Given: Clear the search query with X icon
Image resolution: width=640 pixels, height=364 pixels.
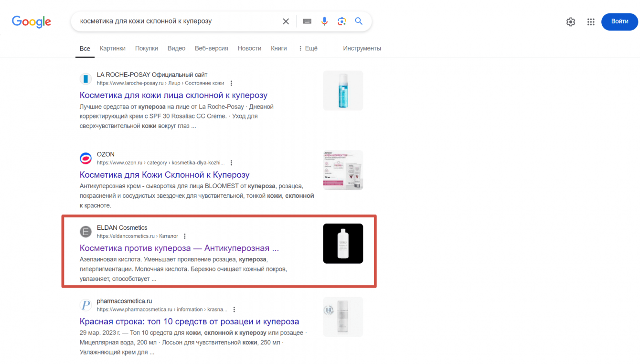Looking at the screenshot, I should coord(286,21).
